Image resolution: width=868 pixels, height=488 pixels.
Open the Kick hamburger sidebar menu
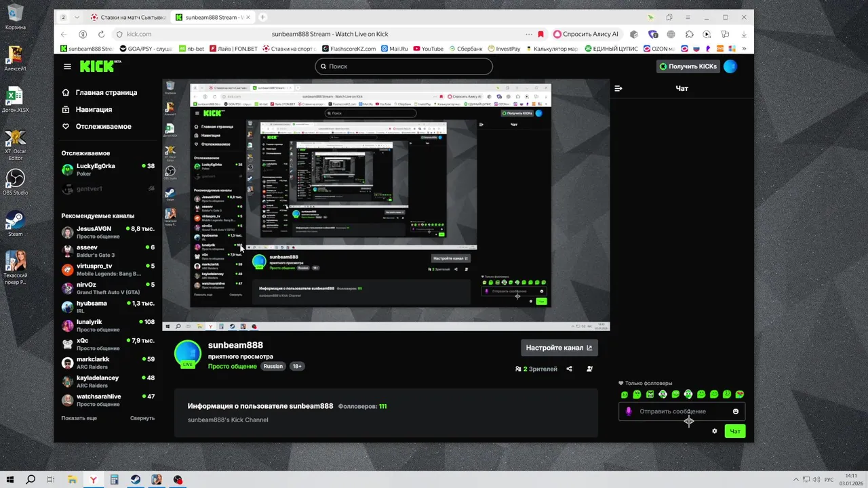[67, 66]
